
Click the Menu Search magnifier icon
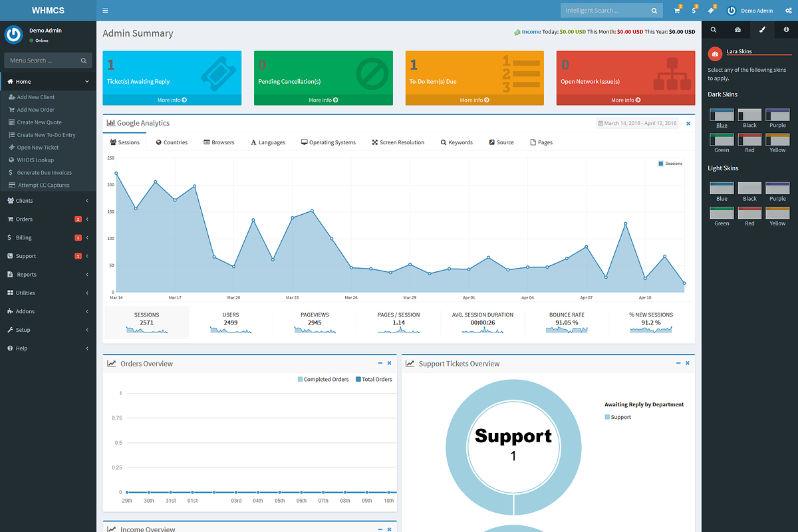[84, 61]
